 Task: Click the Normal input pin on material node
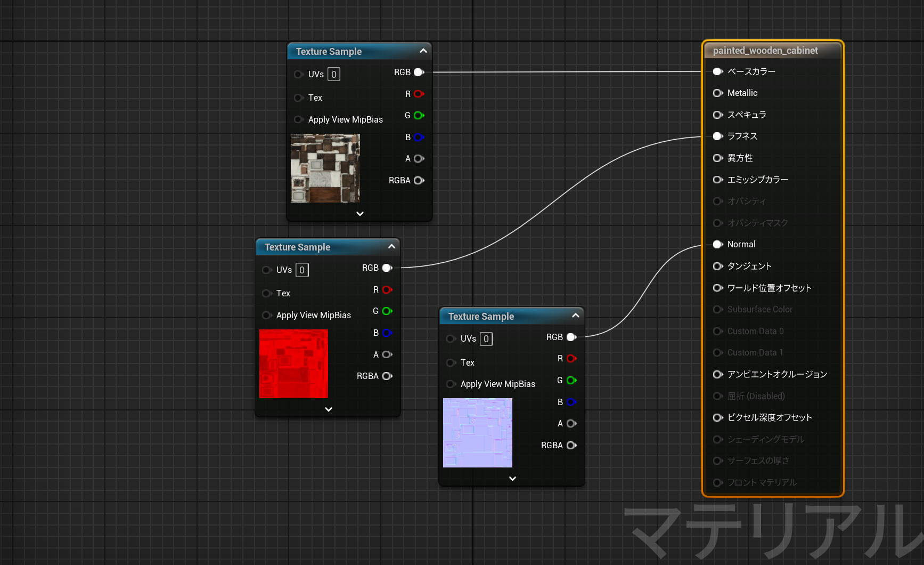tap(717, 245)
